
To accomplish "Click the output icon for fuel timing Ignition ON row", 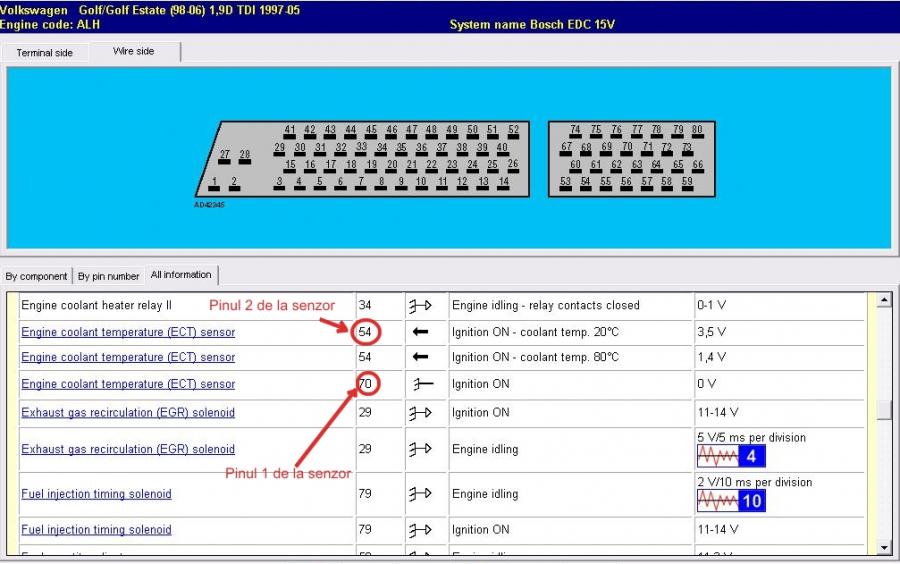I will pyautogui.click(x=420, y=530).
